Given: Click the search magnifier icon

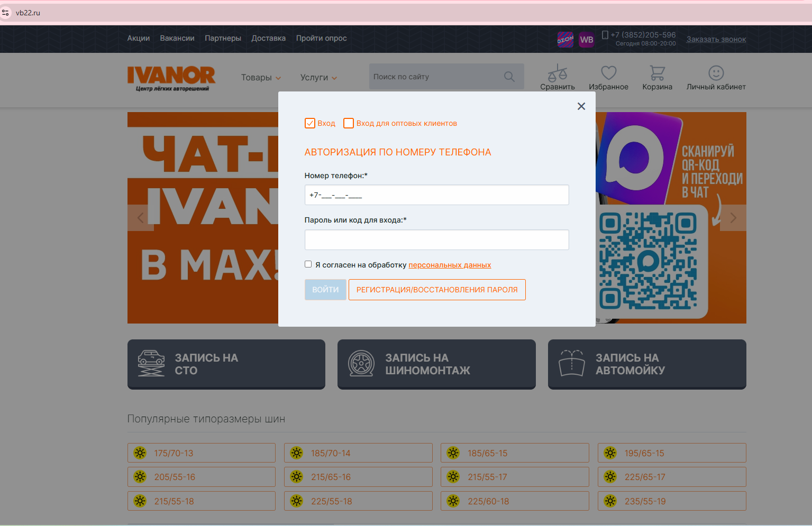Looking at the screenshot, I should coord(509,77).
